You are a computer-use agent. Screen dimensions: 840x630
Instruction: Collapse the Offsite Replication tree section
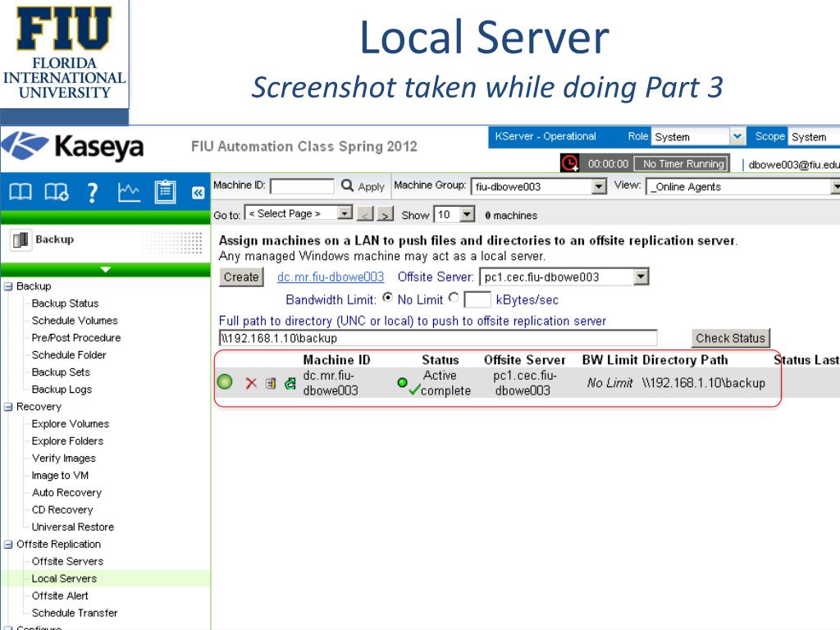click(x=8, y=545)
